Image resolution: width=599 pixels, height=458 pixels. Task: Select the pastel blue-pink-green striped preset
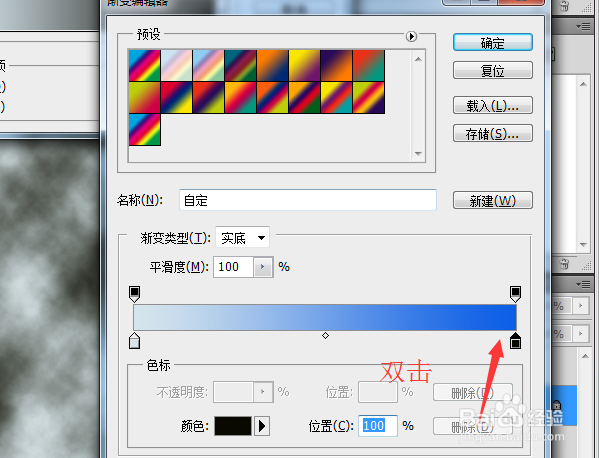209,65
